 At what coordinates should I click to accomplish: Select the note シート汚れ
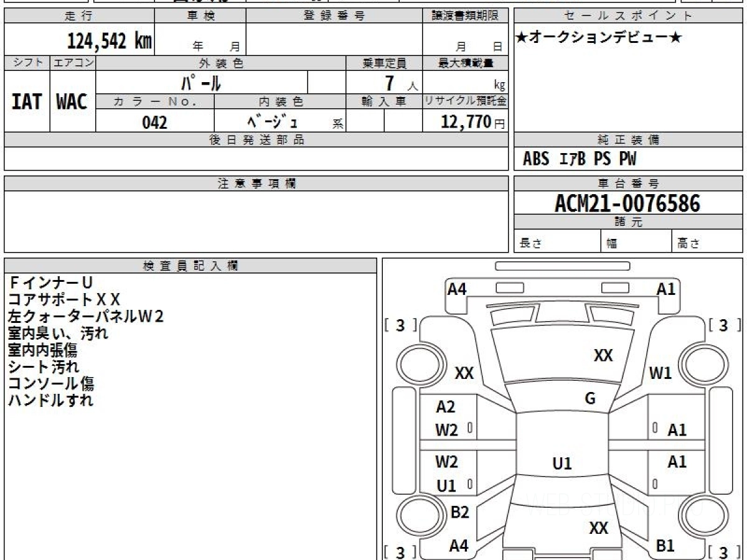tap(44, 367)
